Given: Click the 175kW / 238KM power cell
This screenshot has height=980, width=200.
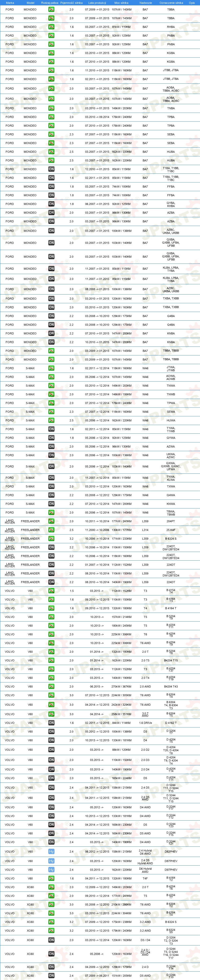Looking at the screenshot, I should [121, 922].
